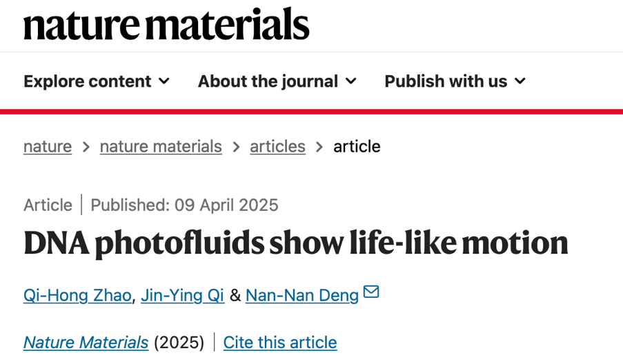Open the nature materials breadcrumb link
Image resolution: width=623 pixels, height=364 pixels.
(161, 146)
